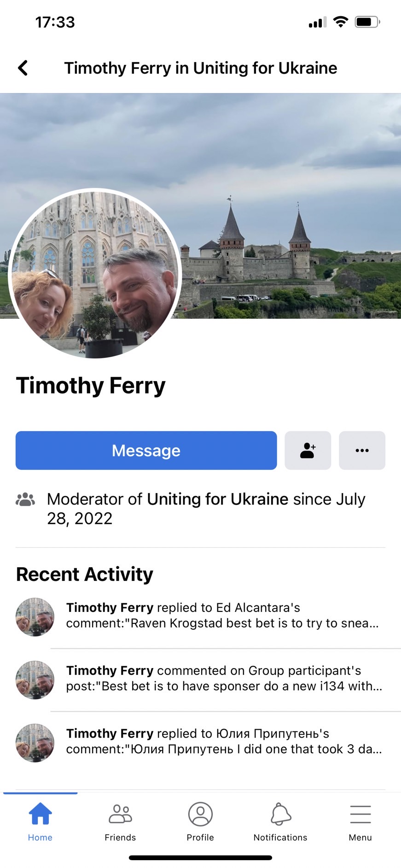Switch to the Profile tab

(200, 821)
